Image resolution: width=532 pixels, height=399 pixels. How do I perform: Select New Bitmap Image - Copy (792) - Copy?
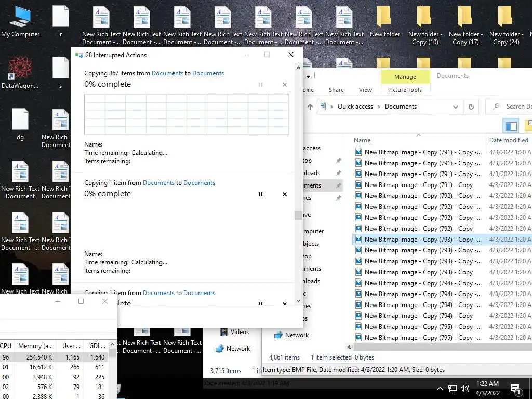coord(418,229)
